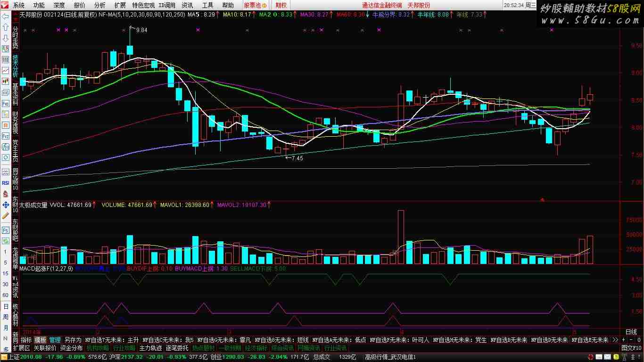Screen dimensions: 644x362
Task: Click the minus zoom button beside templates
Action: click(632, 340)
